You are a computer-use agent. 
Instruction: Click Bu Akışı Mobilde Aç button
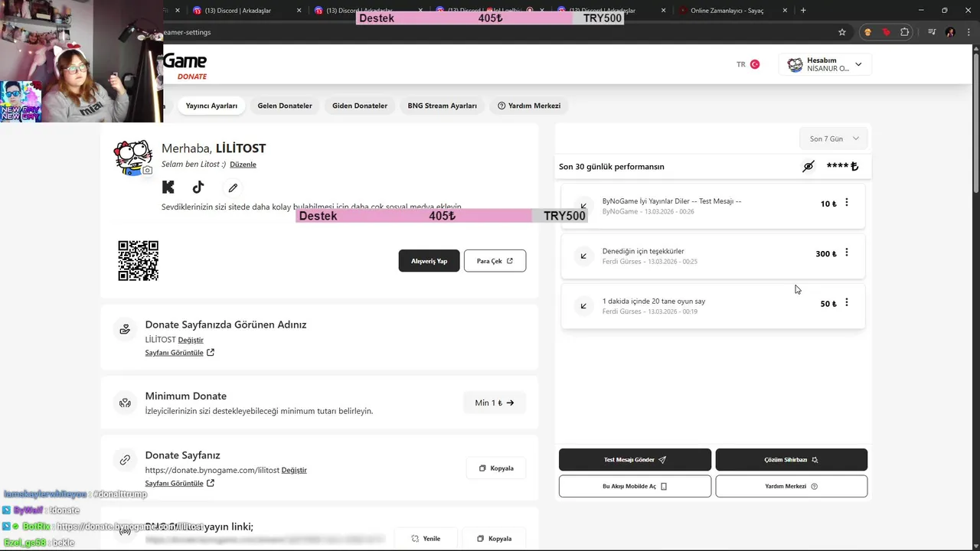635,486
